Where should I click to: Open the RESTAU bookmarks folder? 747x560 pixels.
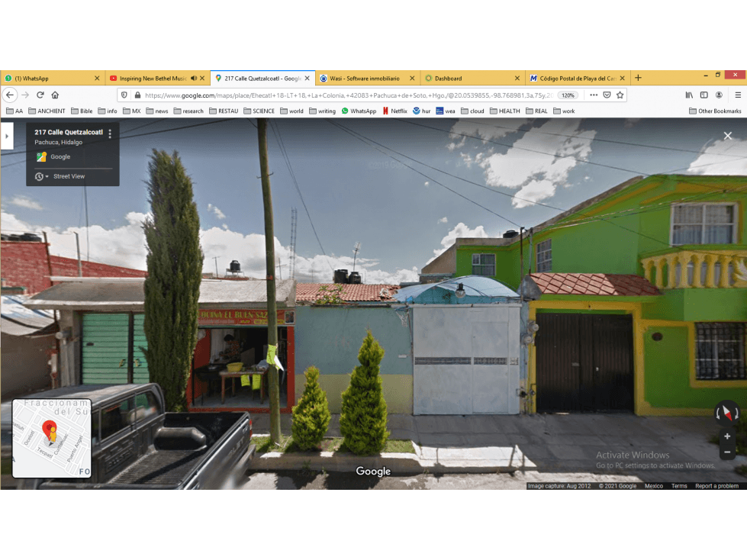224,111
